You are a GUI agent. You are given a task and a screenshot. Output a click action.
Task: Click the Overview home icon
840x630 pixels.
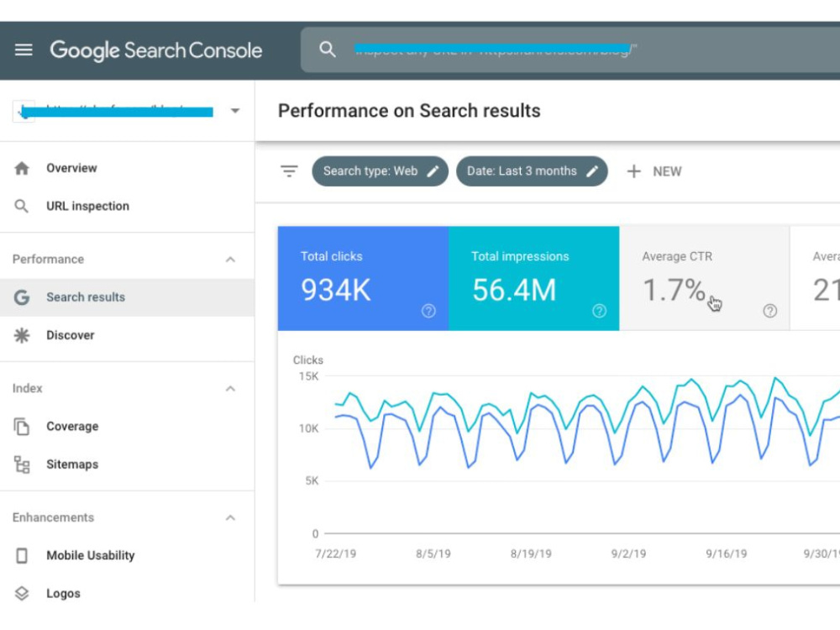pos(22,168)
